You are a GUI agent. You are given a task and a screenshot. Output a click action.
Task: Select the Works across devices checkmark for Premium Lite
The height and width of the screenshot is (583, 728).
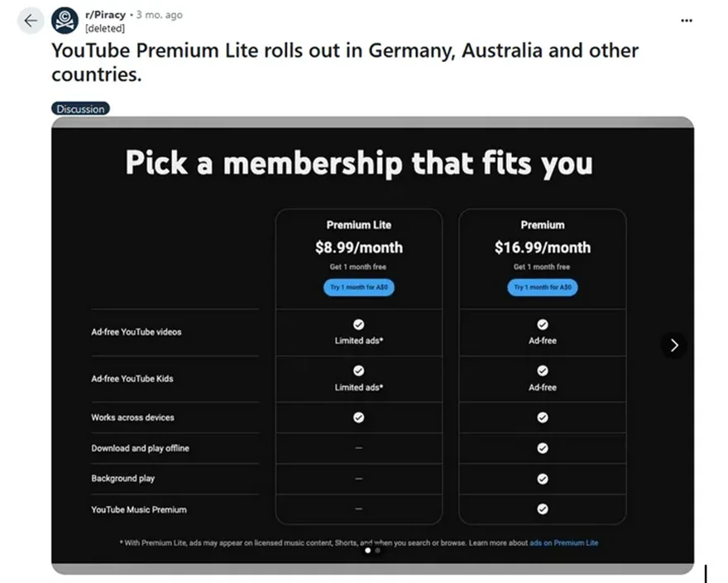pos(358,417)
